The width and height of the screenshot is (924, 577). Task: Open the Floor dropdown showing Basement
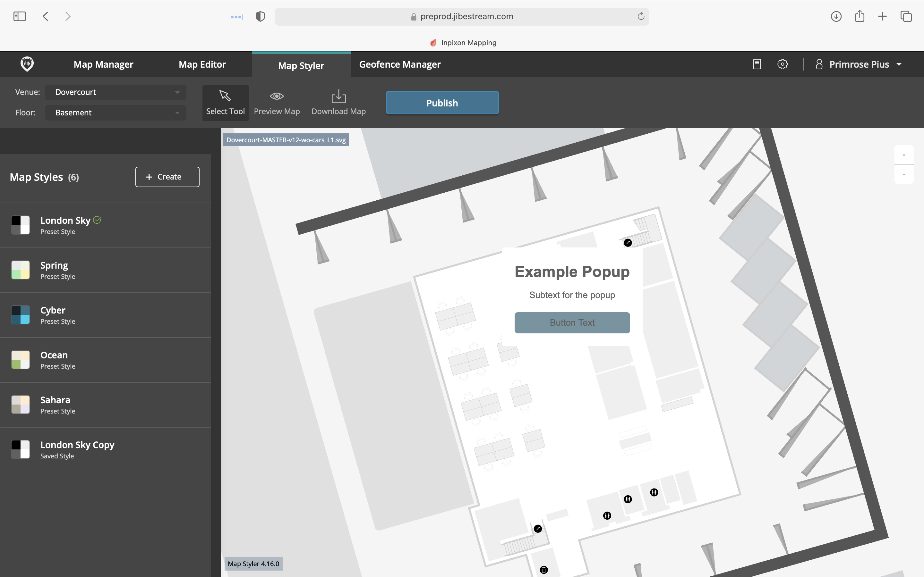pyautogui.click(x=115, y=113)
